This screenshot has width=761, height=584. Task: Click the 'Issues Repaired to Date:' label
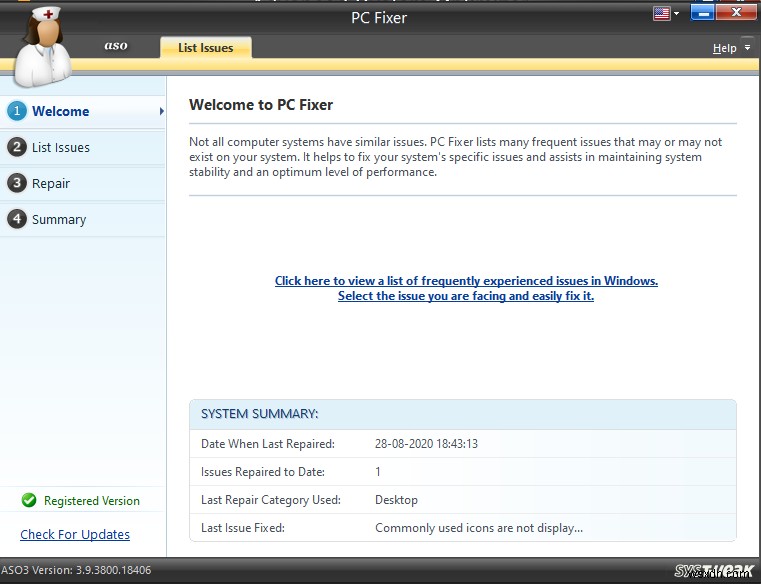coord(263,472)
